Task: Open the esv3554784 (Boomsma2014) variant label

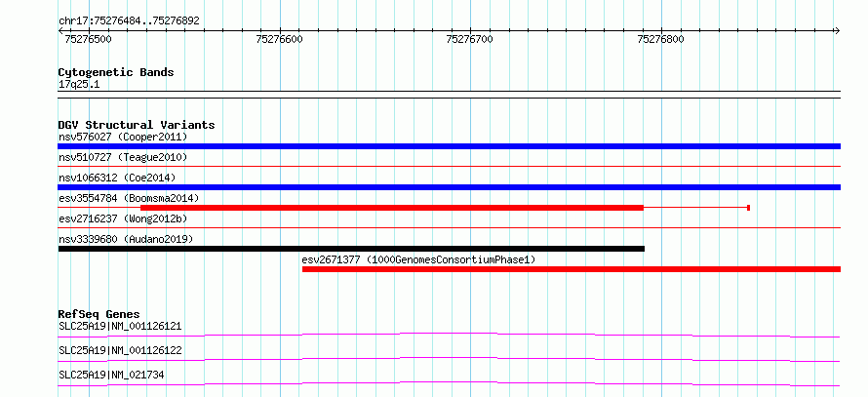Action: pos(129,198)
